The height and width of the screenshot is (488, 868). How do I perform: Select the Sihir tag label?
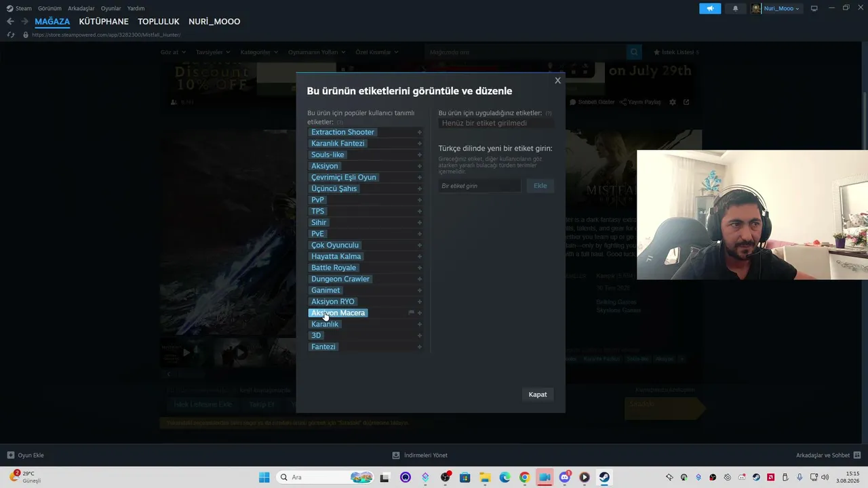319,222
